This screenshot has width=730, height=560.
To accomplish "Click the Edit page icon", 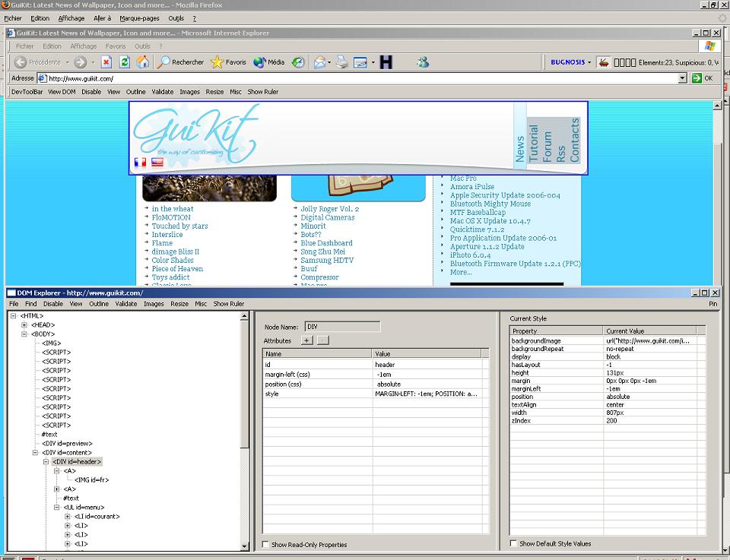I will [360, 62].
